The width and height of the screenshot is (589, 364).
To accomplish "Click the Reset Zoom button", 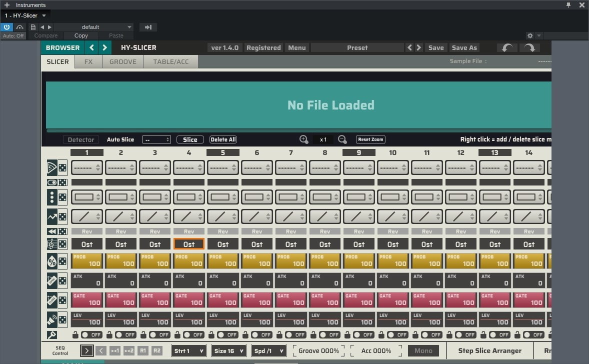I will point(371,139).
